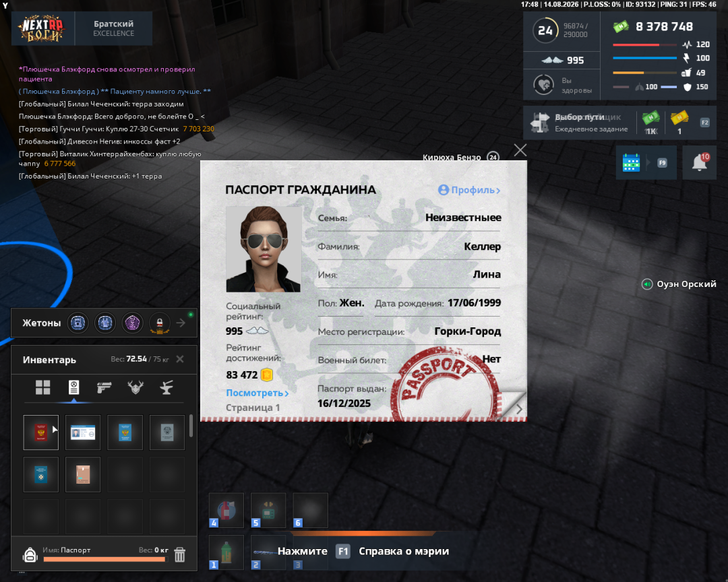Click the inventory panel scrollbar
Image resolution: width=728 pixels, height=582 pixels.
[191, 426]
